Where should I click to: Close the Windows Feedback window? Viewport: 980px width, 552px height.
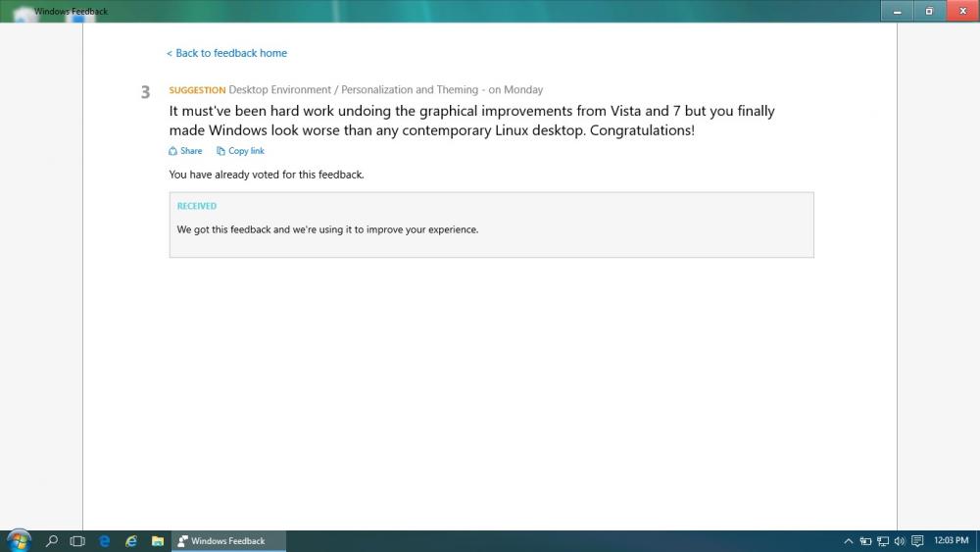coord(962,11)
